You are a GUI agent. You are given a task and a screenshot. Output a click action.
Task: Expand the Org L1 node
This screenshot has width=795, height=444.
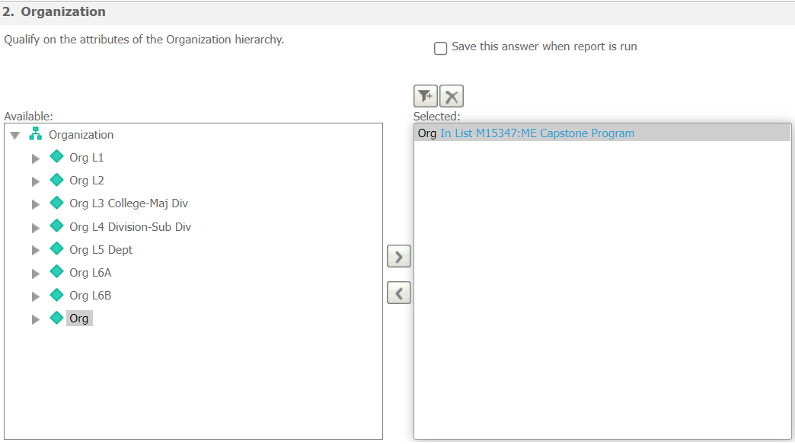coord(35,159)
